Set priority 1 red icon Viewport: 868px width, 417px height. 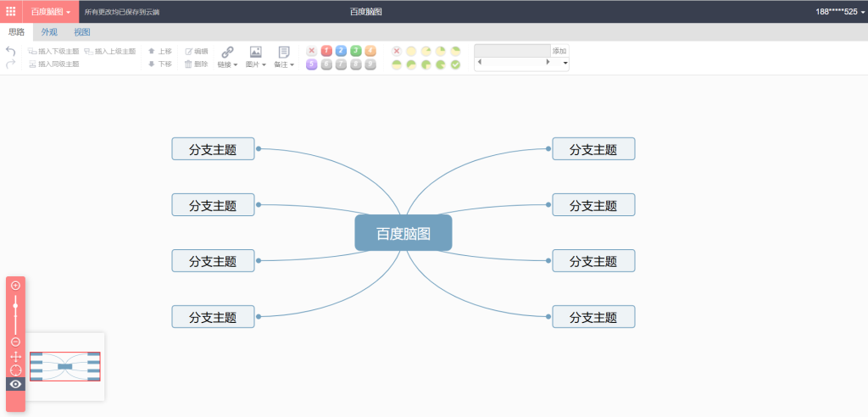point(326,51)
